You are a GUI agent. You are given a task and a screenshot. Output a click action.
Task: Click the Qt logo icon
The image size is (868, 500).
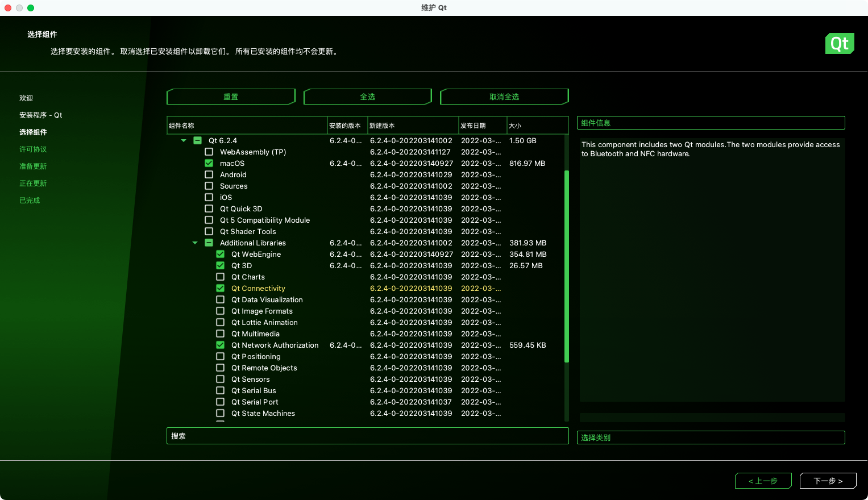840,44
